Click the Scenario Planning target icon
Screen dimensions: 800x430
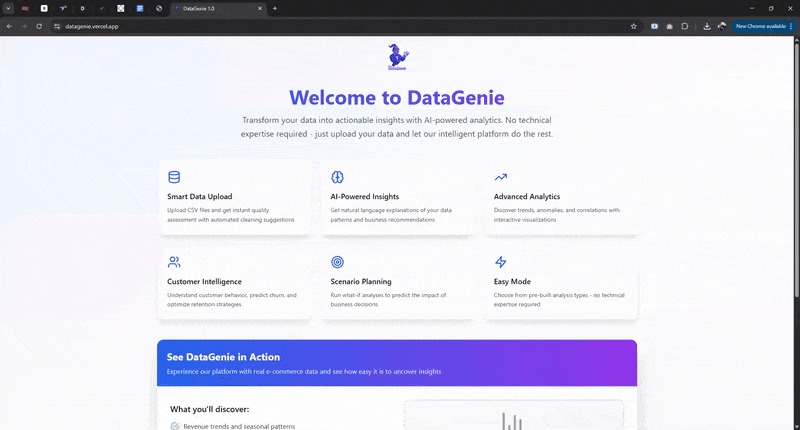337,262
